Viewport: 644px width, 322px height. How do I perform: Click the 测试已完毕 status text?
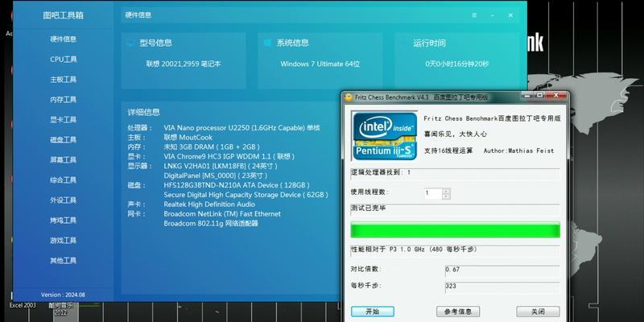pyautogui.click(x=369, y=208)
